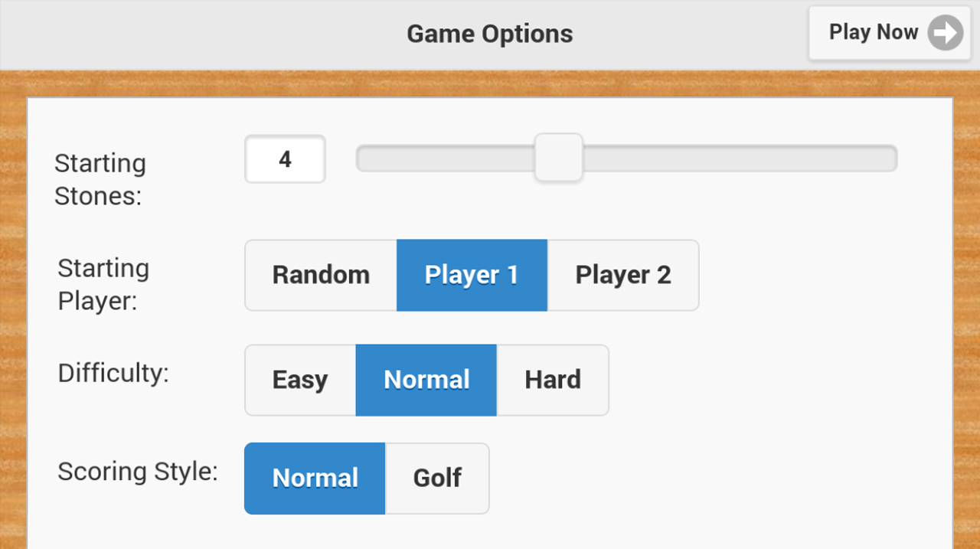
Task: Click the Play Now arrow icon
Action: pos(946,33)
